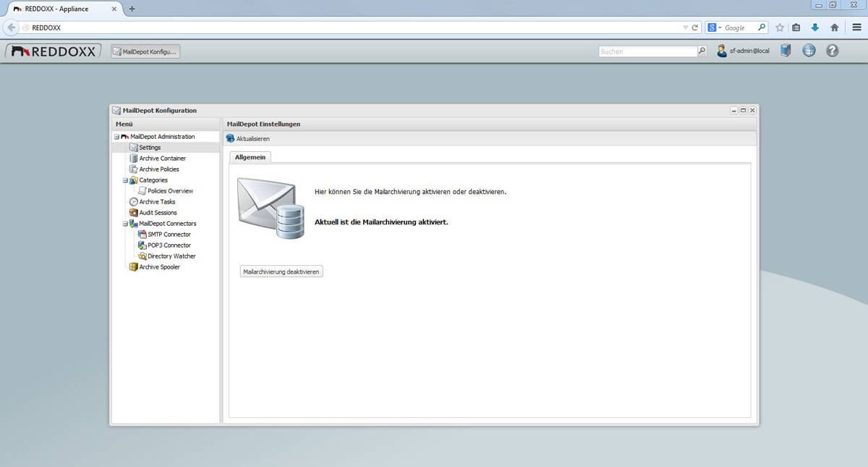868x467 pixels.
Task: Bookmark this page with the star icon
Action: (x=780, y=28)
